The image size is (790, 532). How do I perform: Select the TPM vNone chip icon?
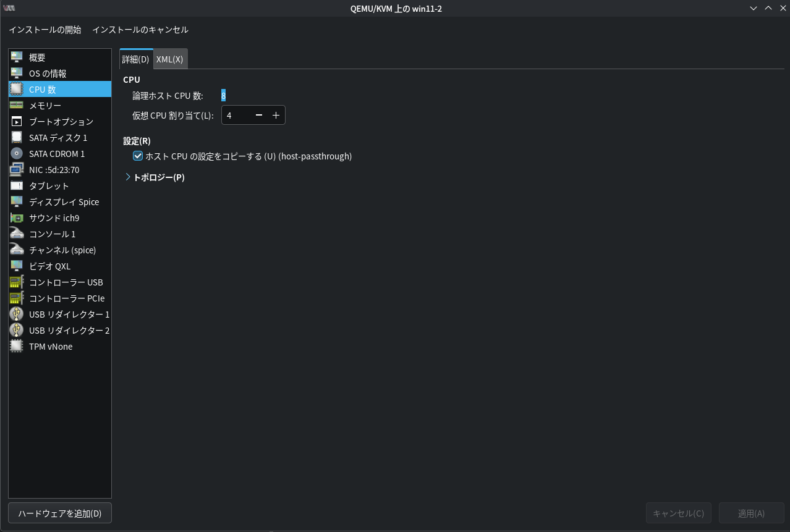tap(17, 347)
